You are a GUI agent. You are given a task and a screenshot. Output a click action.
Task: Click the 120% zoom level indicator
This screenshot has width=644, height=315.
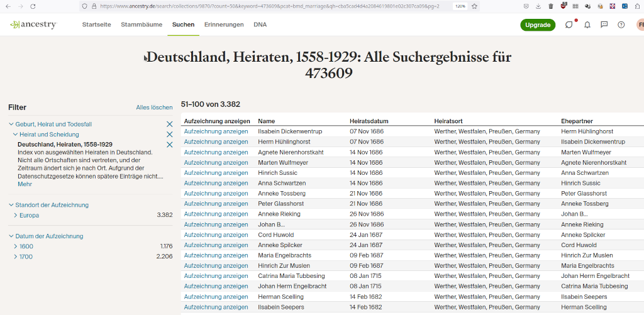(460, 6)
